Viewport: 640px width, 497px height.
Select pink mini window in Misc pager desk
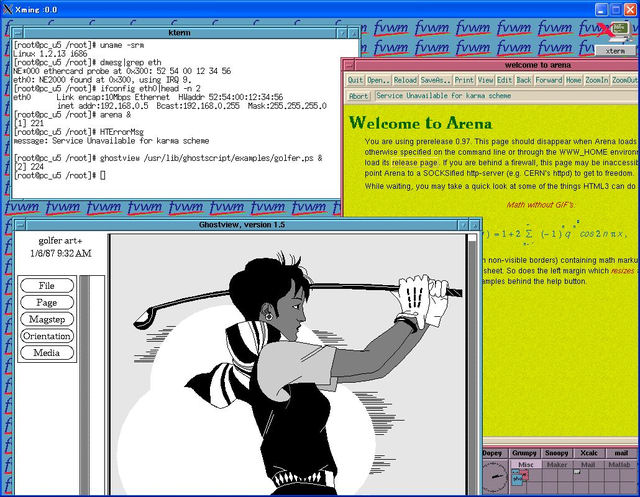click(x=524, y=474)
